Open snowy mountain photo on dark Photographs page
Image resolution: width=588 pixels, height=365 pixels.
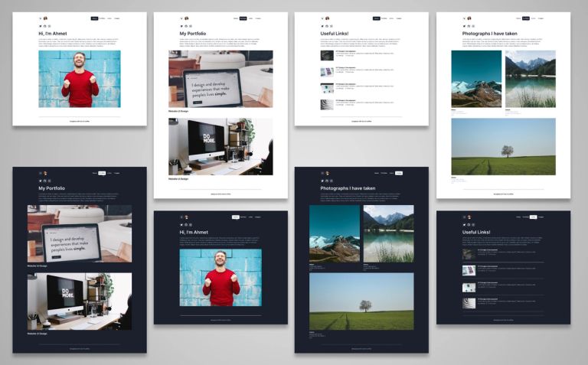(x=335, y=234)
